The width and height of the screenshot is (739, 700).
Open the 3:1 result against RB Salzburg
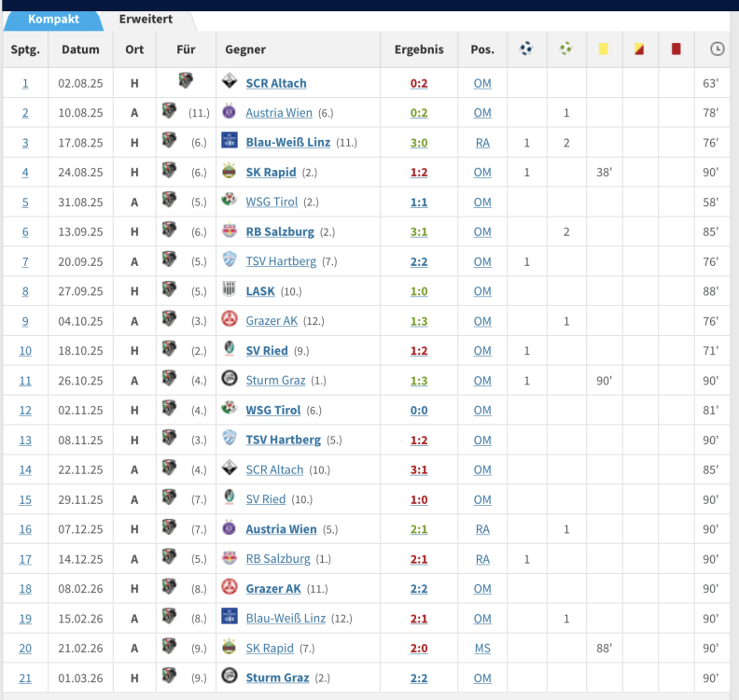[419, 231]
